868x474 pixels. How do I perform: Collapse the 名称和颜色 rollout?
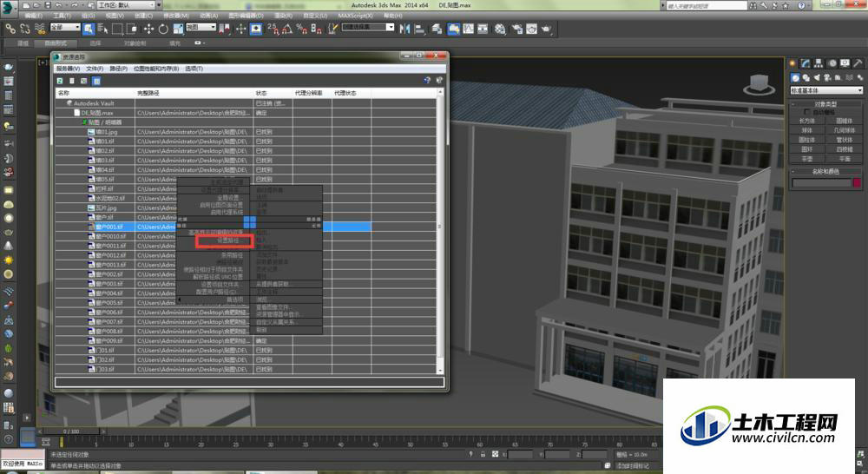click(825, 172)
